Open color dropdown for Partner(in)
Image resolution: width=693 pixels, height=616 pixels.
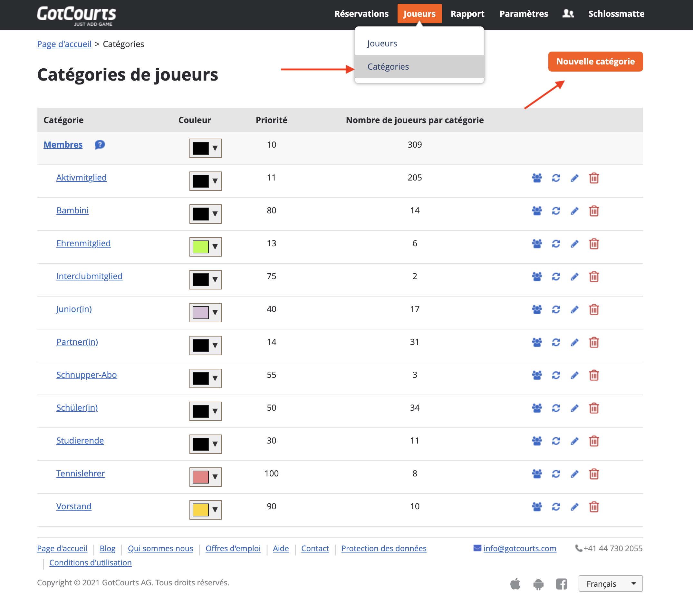[x=205, y=346]
